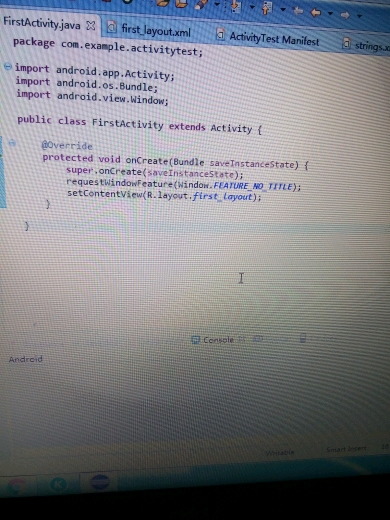Click the Android label in the console

coord(26,359)
